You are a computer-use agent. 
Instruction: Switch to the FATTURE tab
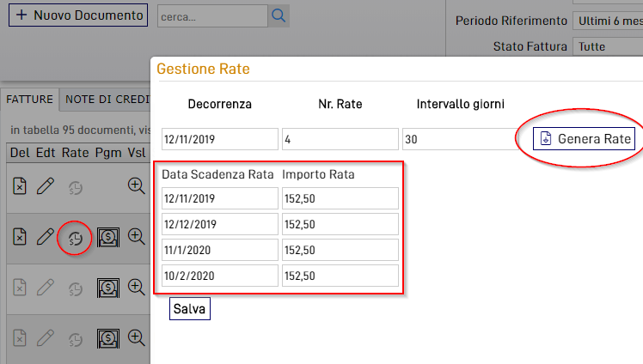pyautogui.click(x=30, y=100)
